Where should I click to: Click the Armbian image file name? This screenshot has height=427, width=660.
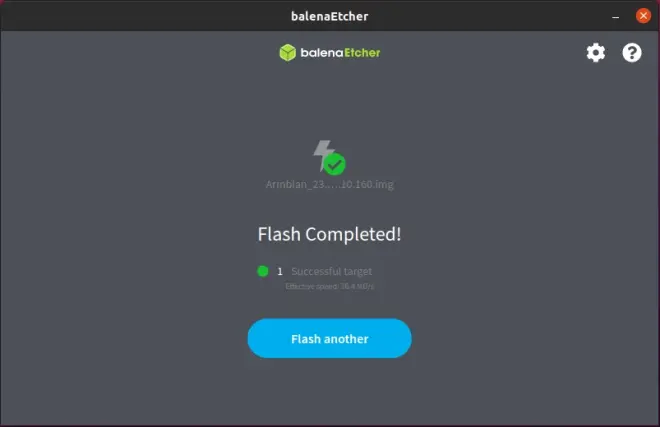[330, 184]
